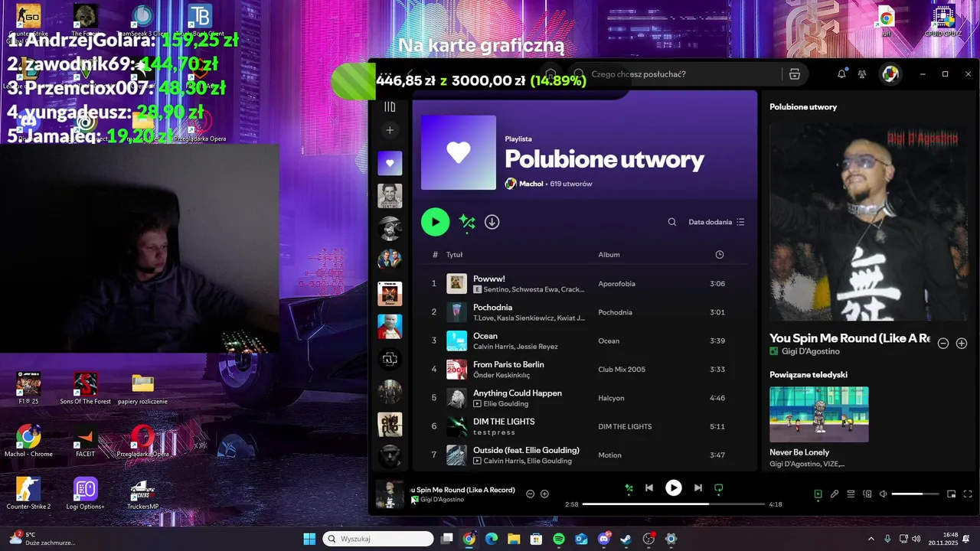Download the Polubione utwory playlist
980x551 pixels.
point(492,222)
